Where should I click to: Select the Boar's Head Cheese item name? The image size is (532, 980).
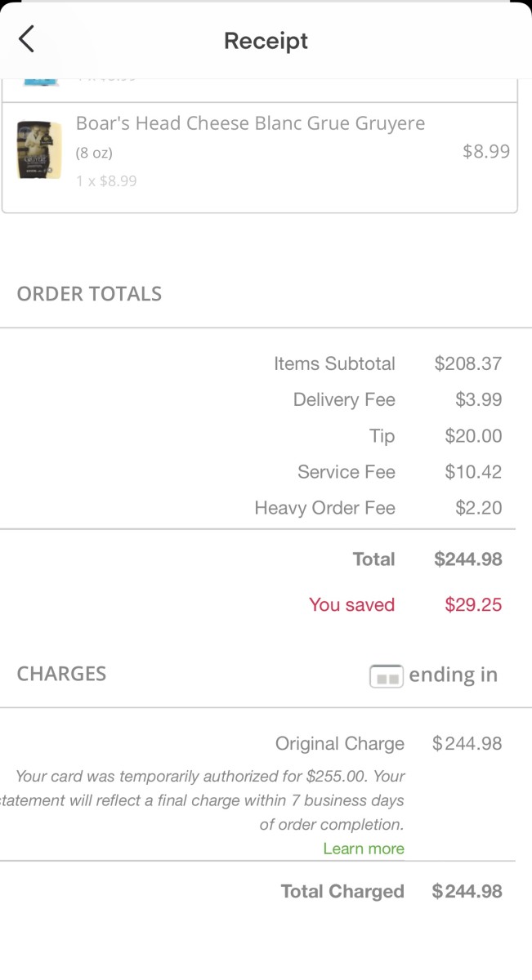click(x=251, y=123)
